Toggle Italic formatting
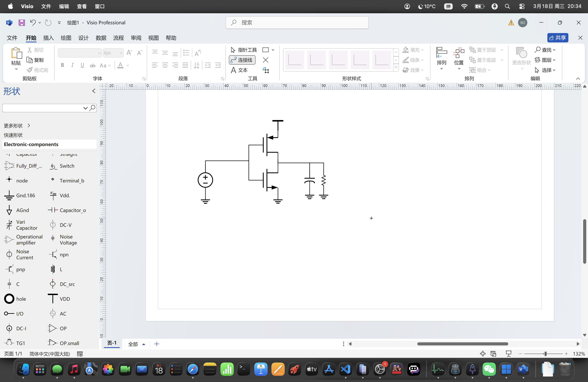 72,65
